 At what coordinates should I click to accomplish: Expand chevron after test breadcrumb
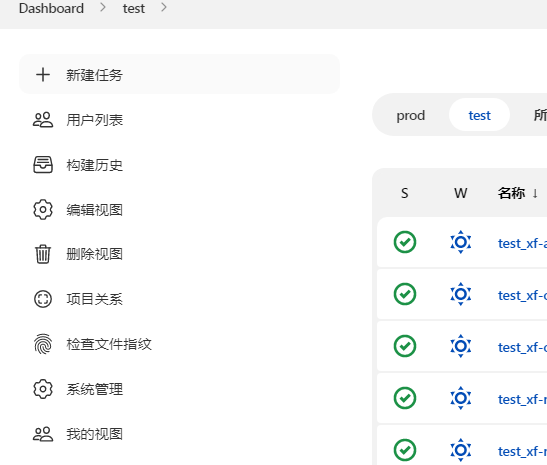(164, 7)
